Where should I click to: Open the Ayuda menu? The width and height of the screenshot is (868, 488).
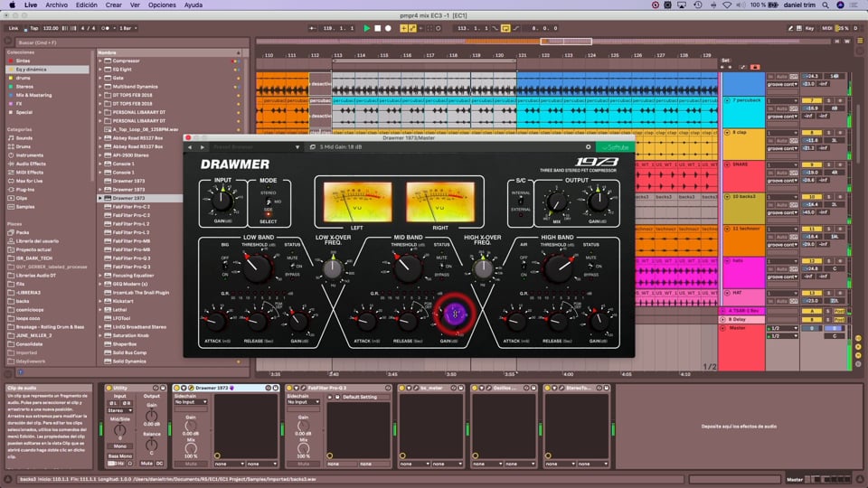pos(193,5)
